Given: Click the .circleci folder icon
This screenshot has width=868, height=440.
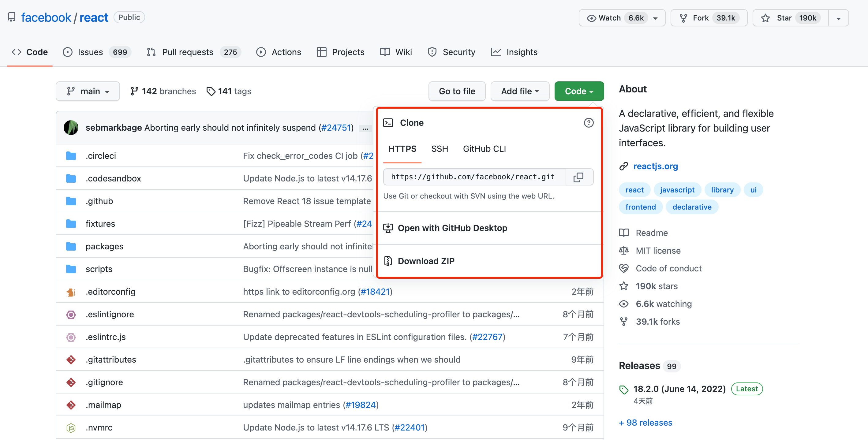Looking at the screenshot, I should tap(71, 156).
